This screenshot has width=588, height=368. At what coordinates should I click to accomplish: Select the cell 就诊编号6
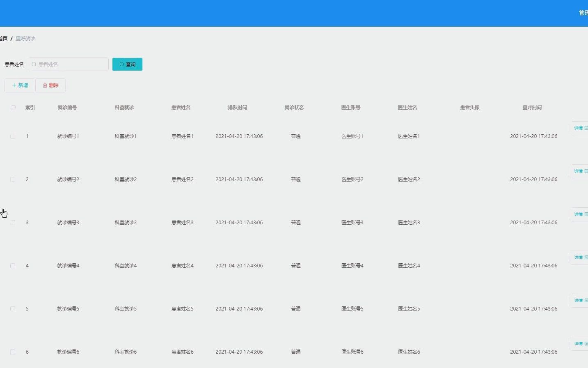click(68, 352)
